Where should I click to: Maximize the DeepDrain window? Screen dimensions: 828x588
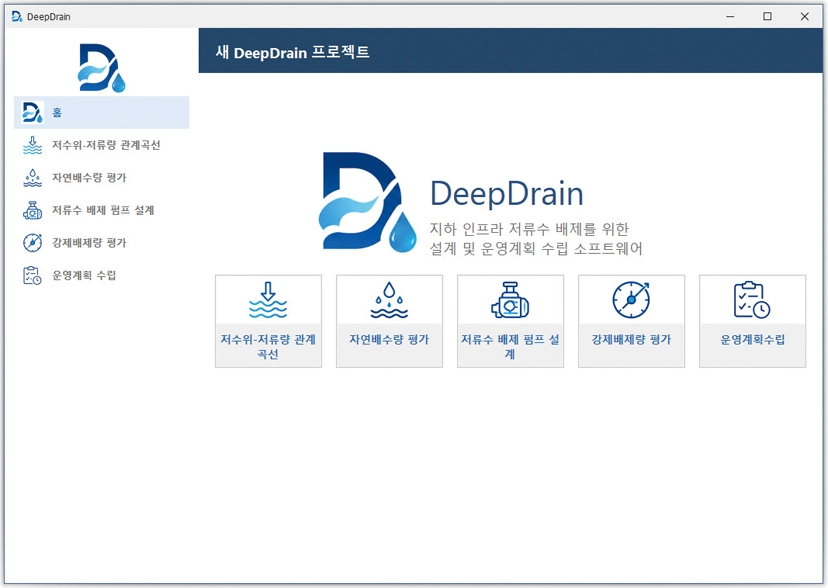[x=767, y=16]
